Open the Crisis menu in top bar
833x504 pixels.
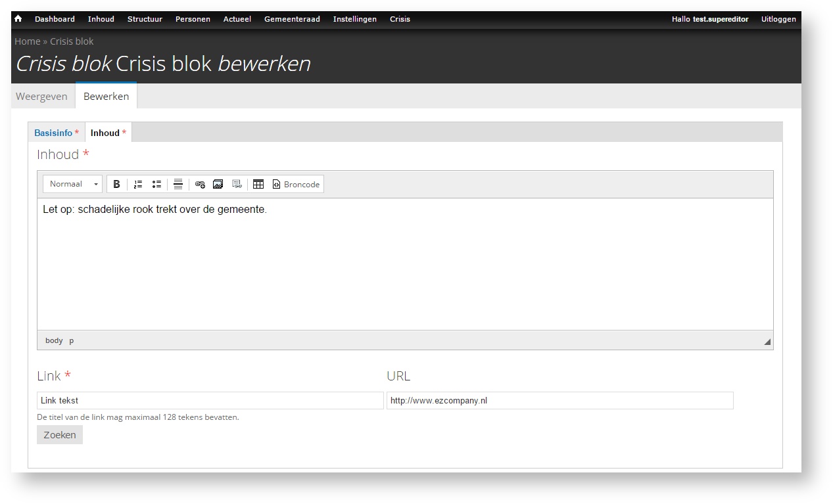point(400,19)
